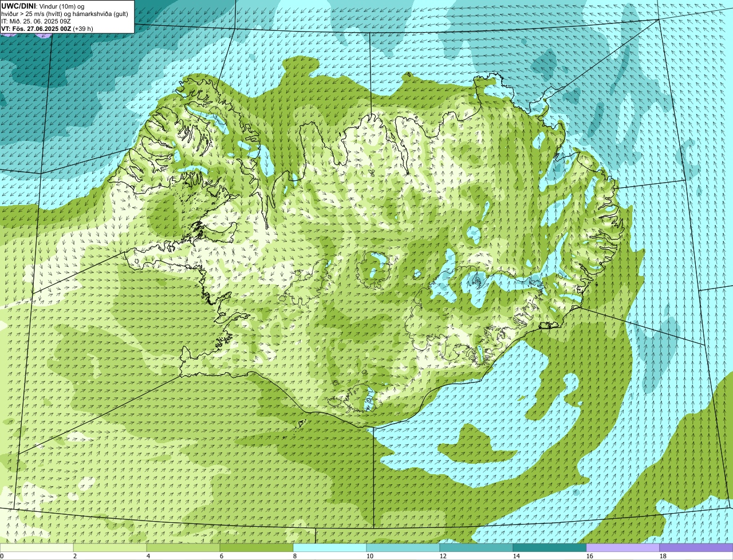Pick the 12–14 m/s teal legend swatch
This screenshot has width=733, height=560.
click(476, 547)
